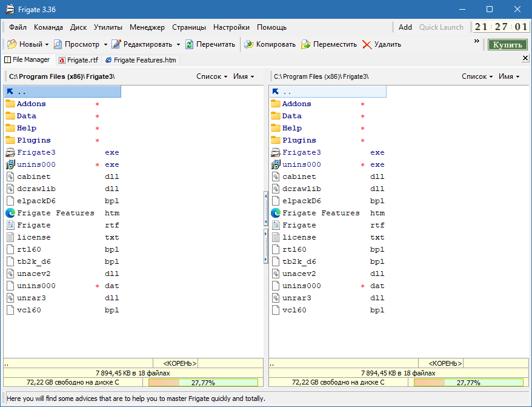Screen dimensions: 532x407
Task: Expand the left panel Список view dropdown
Action: pos(212,76)
